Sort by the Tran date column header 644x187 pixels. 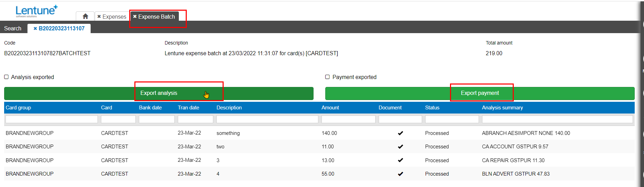click(x=188, y=108)
